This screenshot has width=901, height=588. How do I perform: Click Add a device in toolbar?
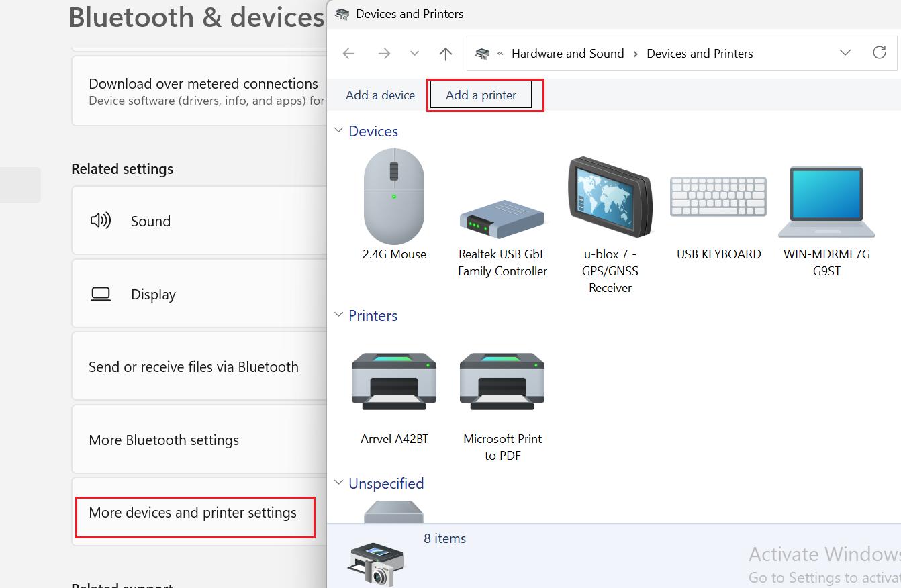pyautogui.click(x=380, y=95)
